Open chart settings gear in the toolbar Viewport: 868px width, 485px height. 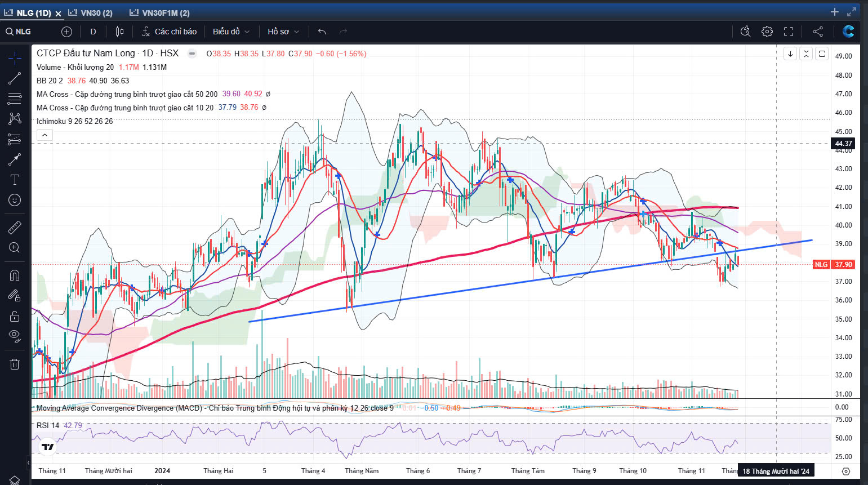[x=767, y=32]
